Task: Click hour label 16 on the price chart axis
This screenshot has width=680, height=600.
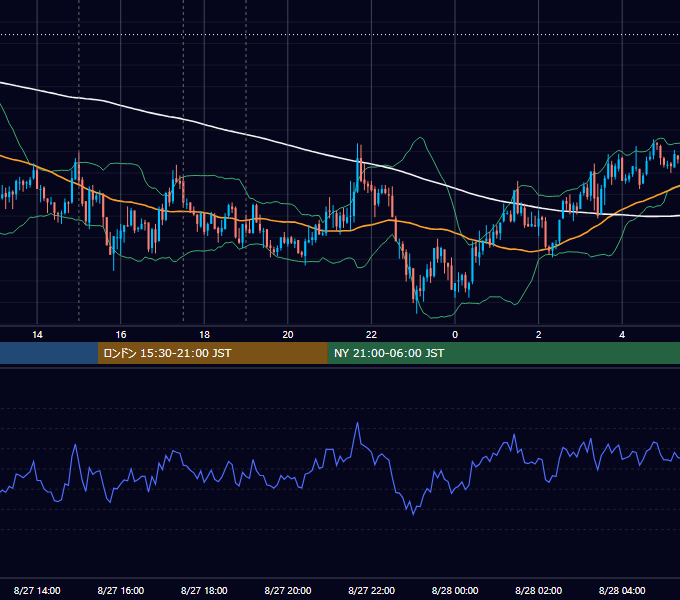Action: tap(121, 335)
